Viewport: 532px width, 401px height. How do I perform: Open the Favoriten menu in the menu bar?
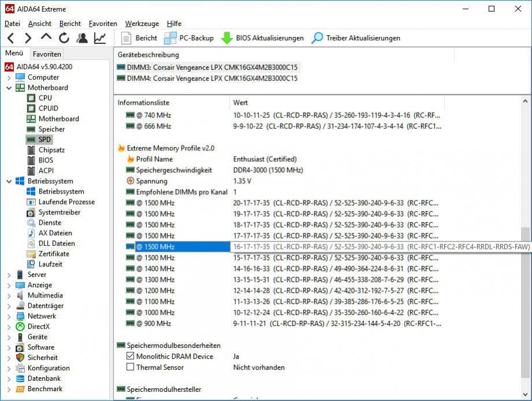coord(103,24)
